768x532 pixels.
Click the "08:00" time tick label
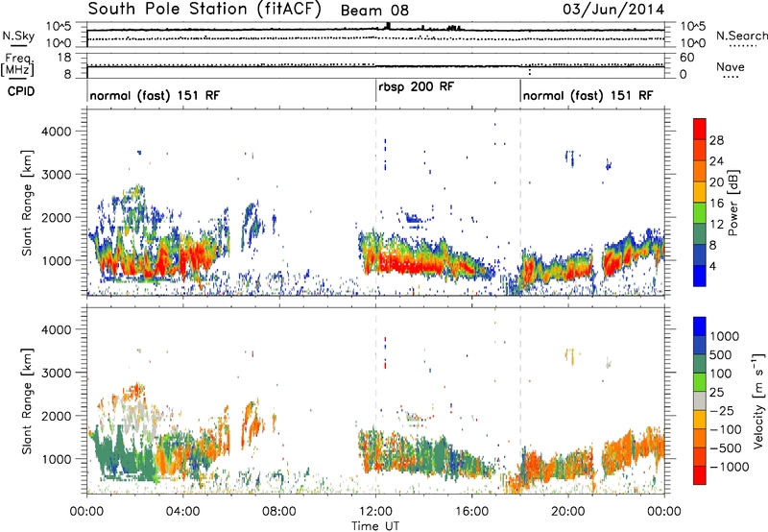click(279, 512)
